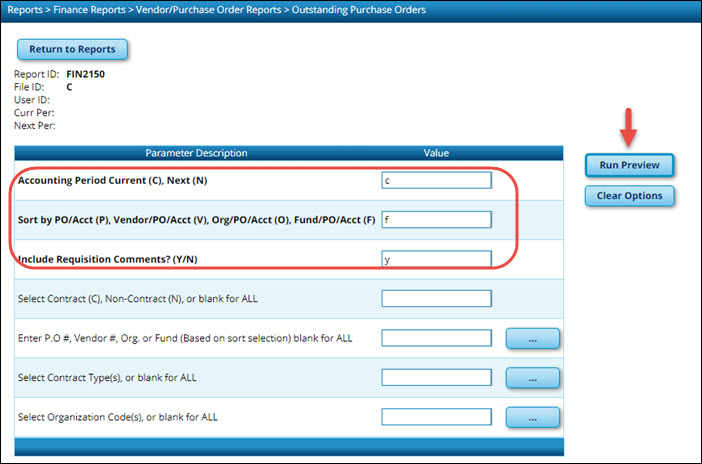Image resolution: width=702 pixels, height=464 pixels.
Task: Select the Accounting Period value field
Action: pos(436,180)
